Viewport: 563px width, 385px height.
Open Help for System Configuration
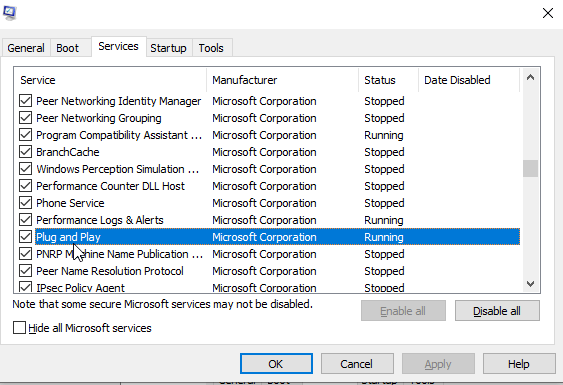(519, 364)
